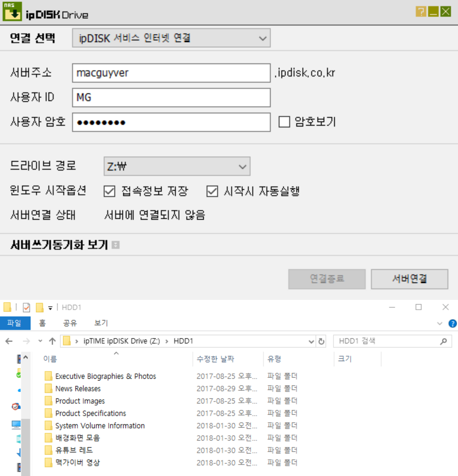This screenshot has height=476, width=458.
Task: Click the search magnifier icon
Action: pos(443,341)
